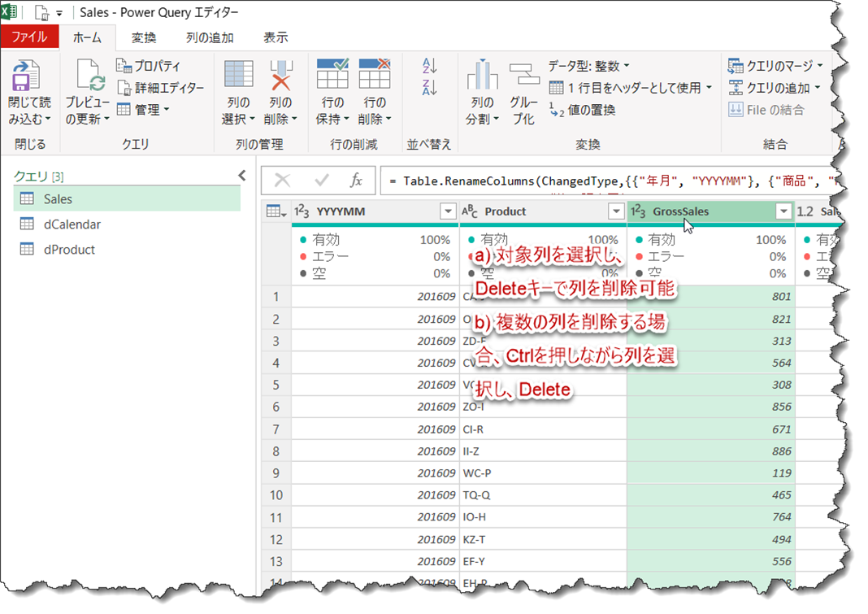Open the File (ファイル) tab
Screen dimensions: 868x614
[x=29, y=37]
